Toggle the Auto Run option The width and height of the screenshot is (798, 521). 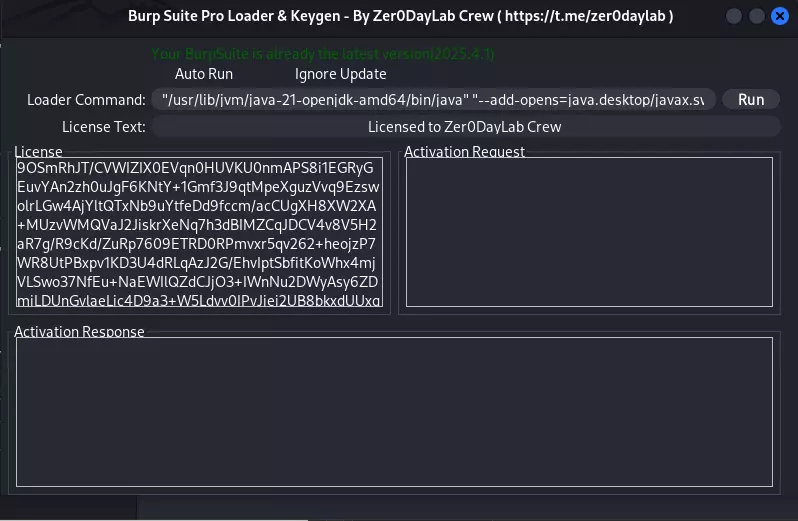pyautogui.click(x=204, y=74)
